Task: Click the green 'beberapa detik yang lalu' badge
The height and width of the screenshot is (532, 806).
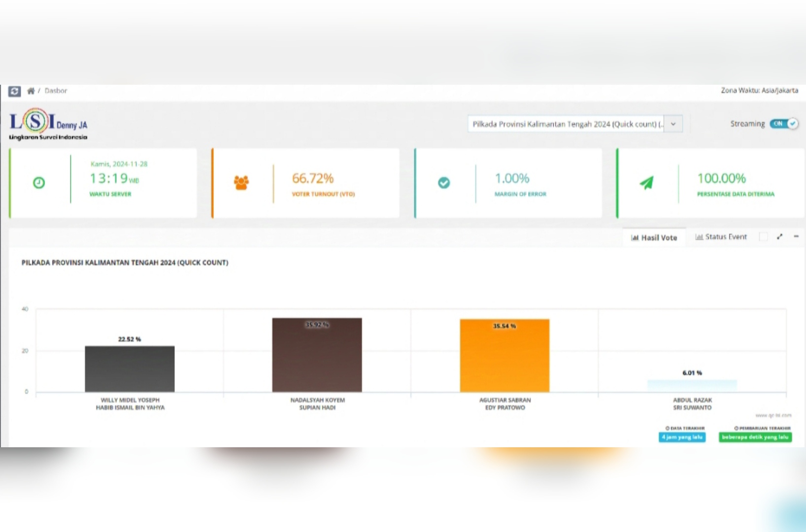Action: point(755,437)
